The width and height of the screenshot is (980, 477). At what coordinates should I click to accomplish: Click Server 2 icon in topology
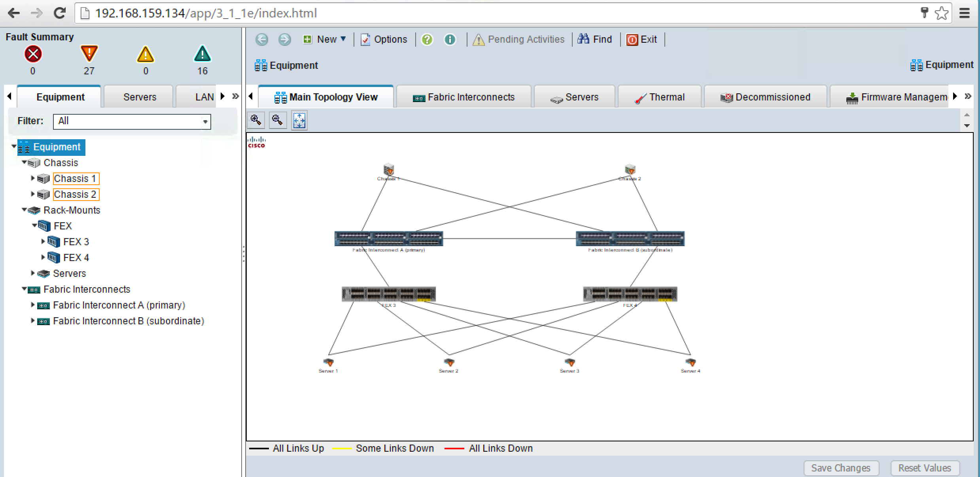coord(449,362)
